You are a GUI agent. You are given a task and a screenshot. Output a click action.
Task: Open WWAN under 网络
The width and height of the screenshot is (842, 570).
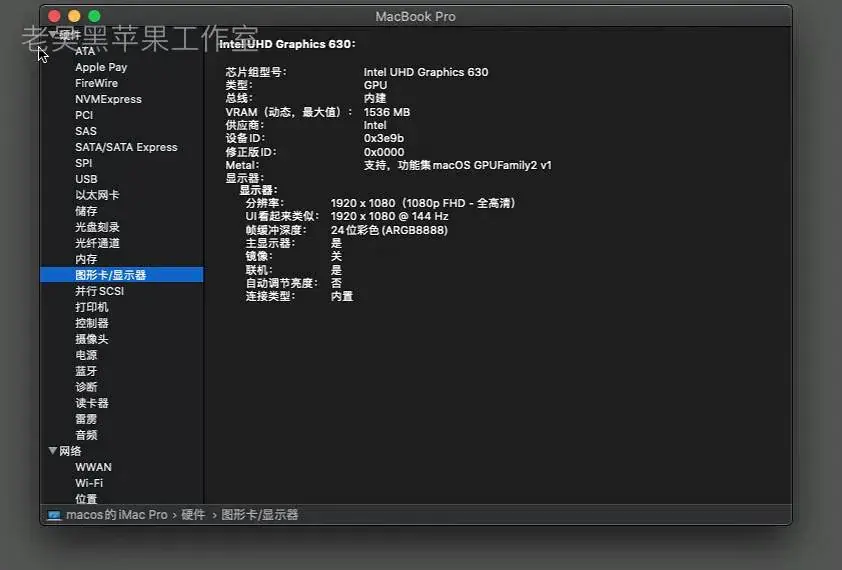click(x=93, y=467)
